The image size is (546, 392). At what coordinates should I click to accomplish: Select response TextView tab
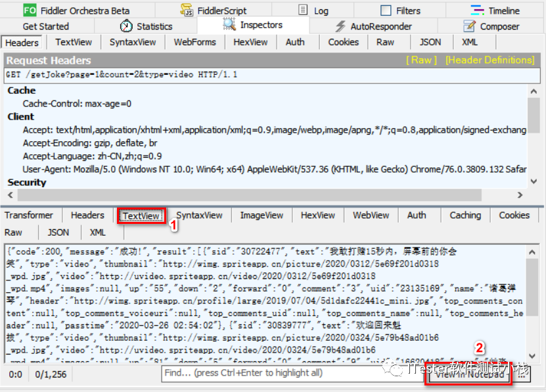pos(141,216)
